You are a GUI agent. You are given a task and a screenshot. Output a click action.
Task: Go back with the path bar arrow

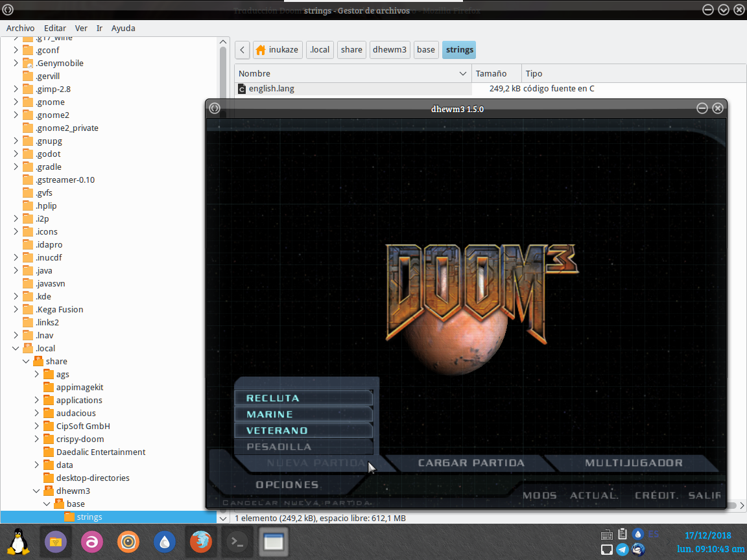tap(242, 49)
